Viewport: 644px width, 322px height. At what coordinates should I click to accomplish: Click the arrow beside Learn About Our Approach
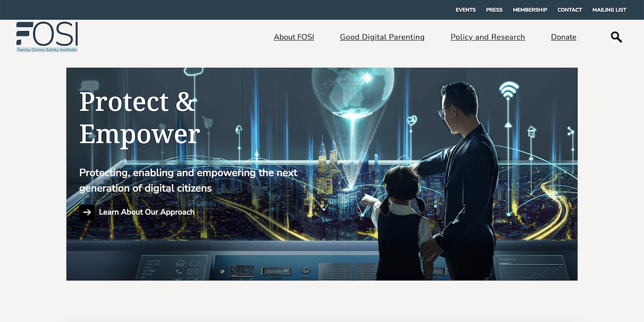[x=87, y=212]
